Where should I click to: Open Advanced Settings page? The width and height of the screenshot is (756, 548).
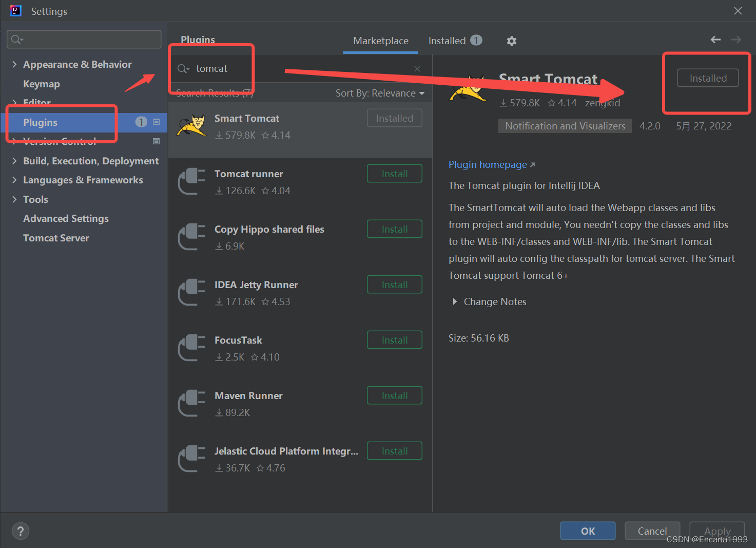(x=66, y=218)
